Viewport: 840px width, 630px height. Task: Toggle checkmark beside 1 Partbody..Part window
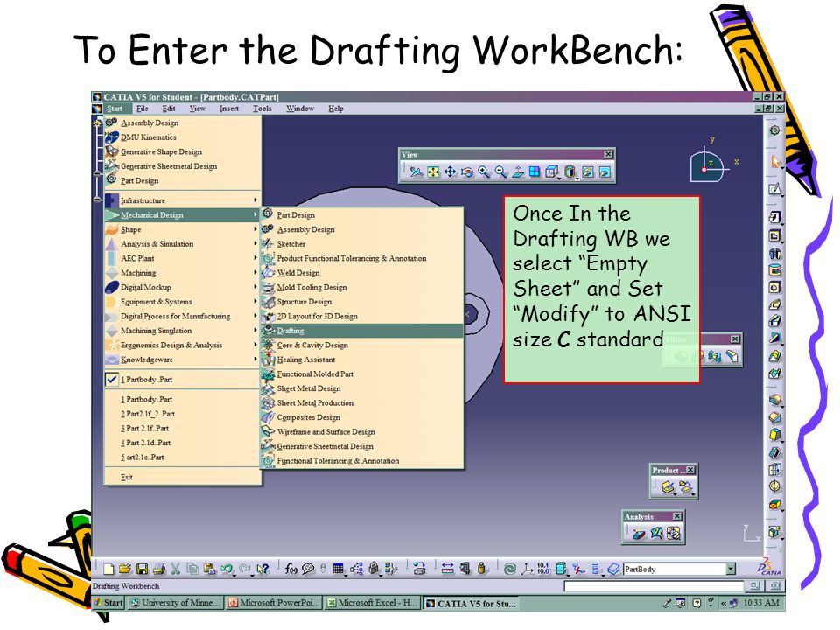pos(111,379)
